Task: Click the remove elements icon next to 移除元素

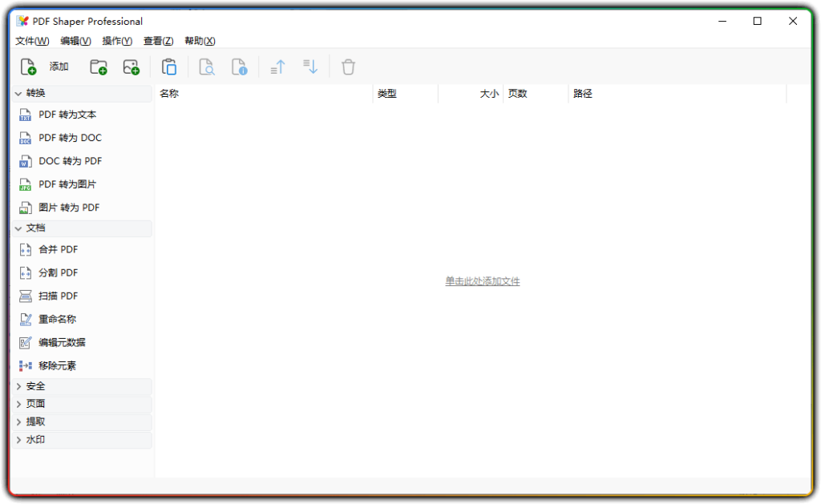Action: pyautogui.click(x=25, y=366)
